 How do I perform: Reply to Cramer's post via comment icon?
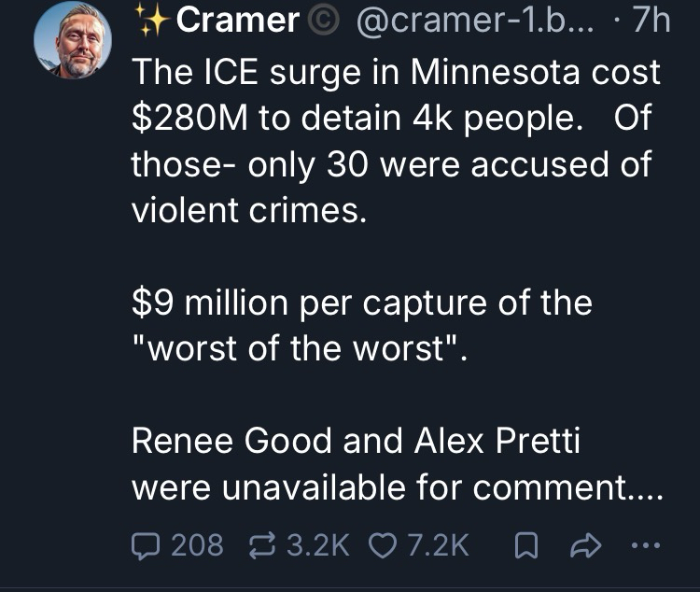pyautogui.click(x=147, y=545)
